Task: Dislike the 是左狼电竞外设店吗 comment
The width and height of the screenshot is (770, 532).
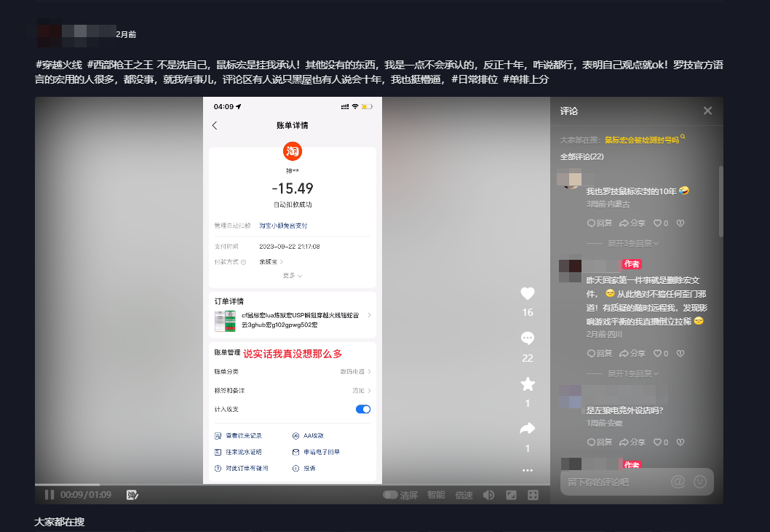Action: [680, 442]
